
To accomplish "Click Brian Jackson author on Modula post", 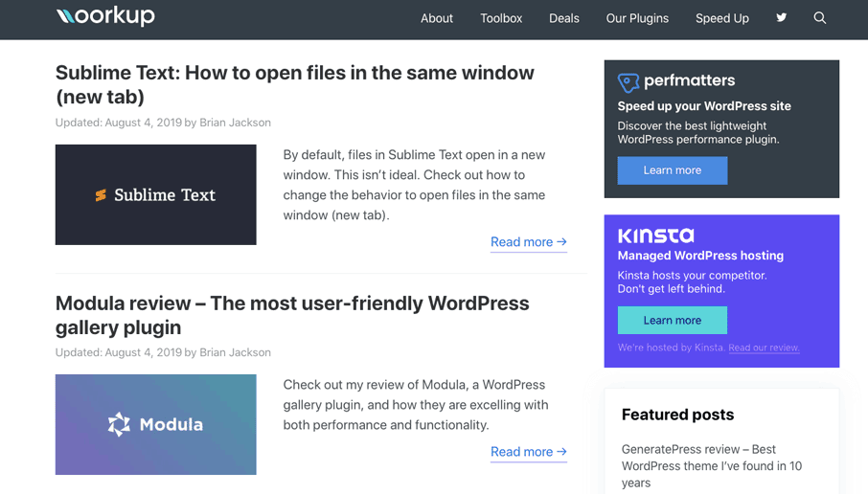I will 236,352.
